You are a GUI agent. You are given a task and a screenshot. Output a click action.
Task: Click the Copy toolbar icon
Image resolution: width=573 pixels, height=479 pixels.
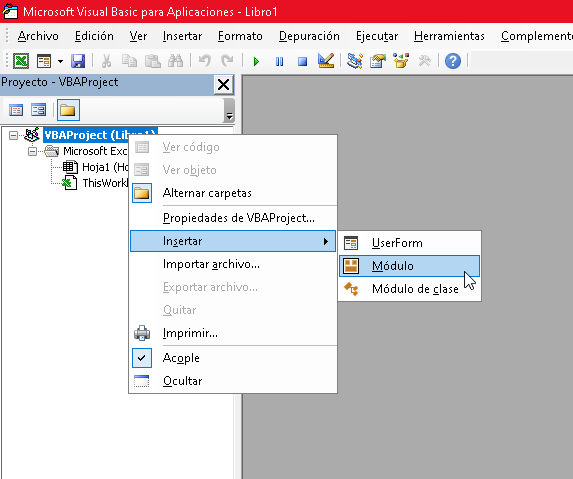coord(129,61)
